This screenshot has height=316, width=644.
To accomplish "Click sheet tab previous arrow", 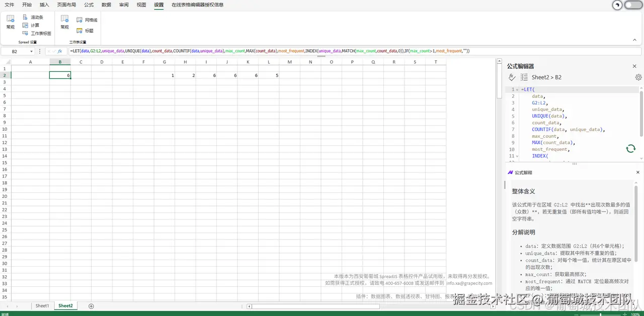I will (x=9, y=306).
